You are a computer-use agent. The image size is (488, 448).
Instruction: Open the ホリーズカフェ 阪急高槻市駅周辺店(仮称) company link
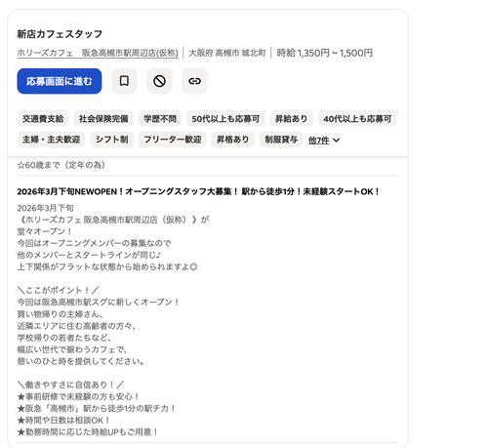point(98,53)
